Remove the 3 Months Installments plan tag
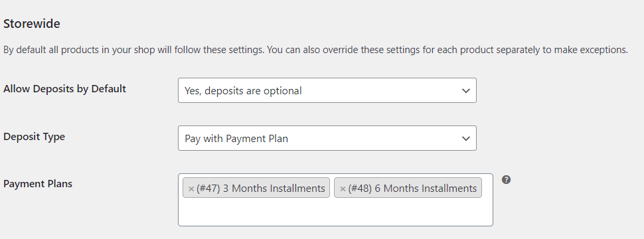 click(191, 189)
